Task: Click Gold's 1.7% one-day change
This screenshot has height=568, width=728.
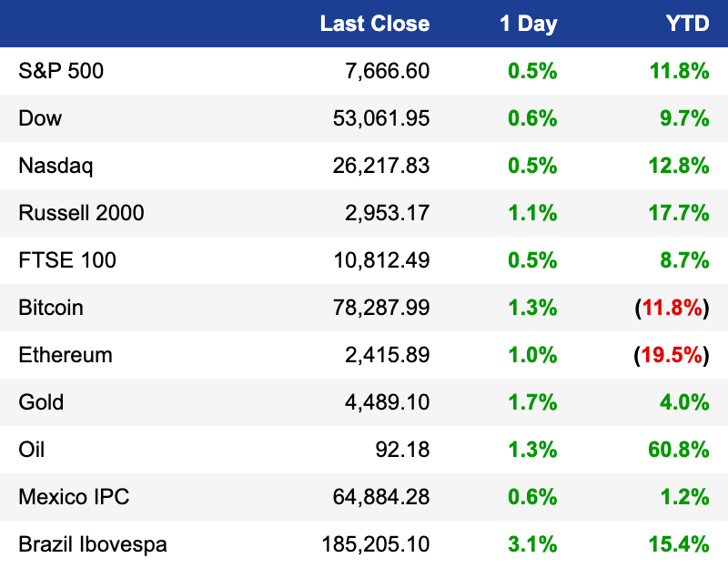Action: click(532, 402)
